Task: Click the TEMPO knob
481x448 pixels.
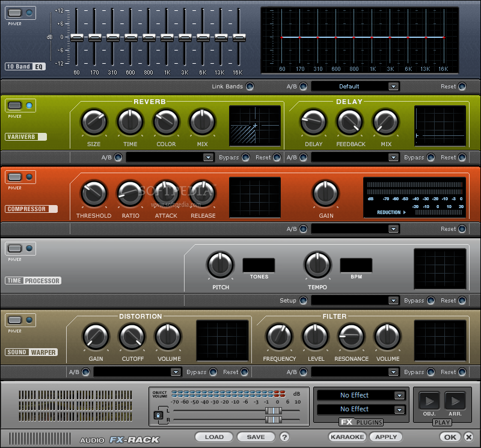Action: 318,265
